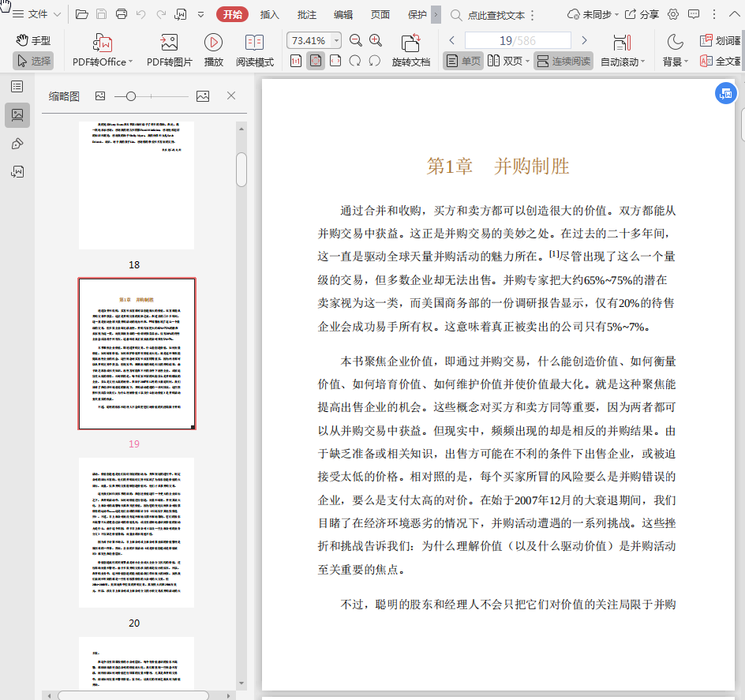
Task: Switch to the 插入 tab
Action: (270, 14)
